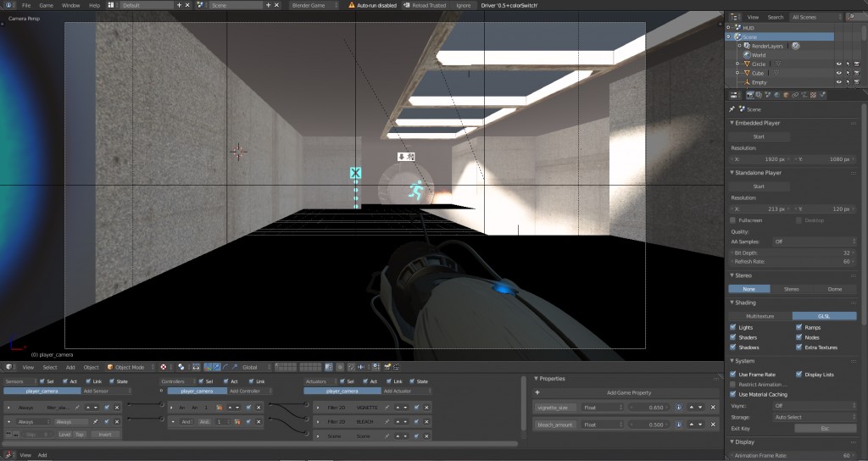Remove the bleach_amount game property

713,425
